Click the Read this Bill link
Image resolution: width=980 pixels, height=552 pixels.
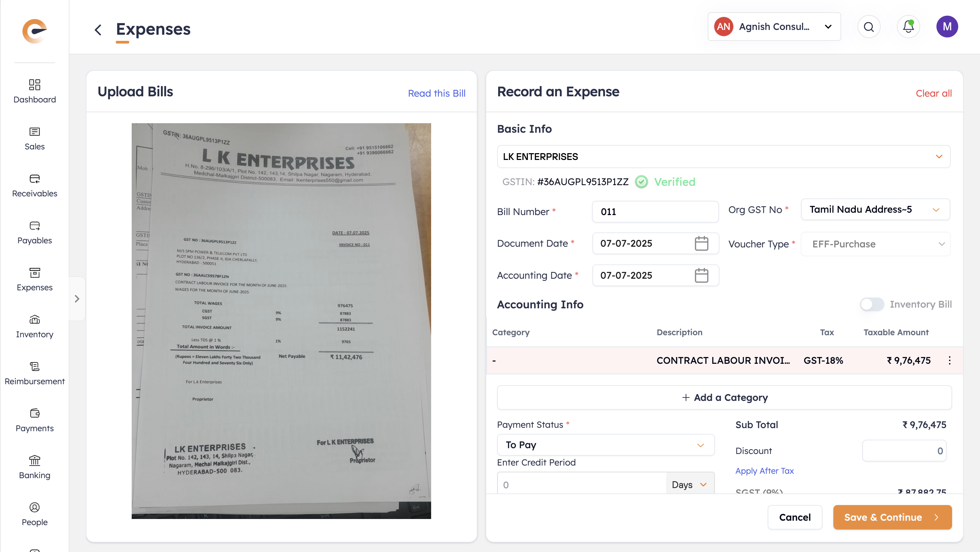[x=436, y=93]
